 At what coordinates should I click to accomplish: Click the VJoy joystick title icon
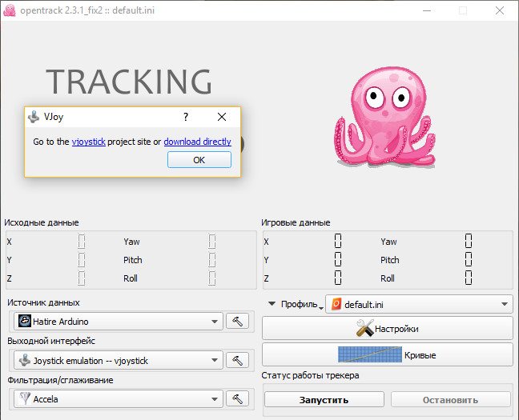coord(34,117)
